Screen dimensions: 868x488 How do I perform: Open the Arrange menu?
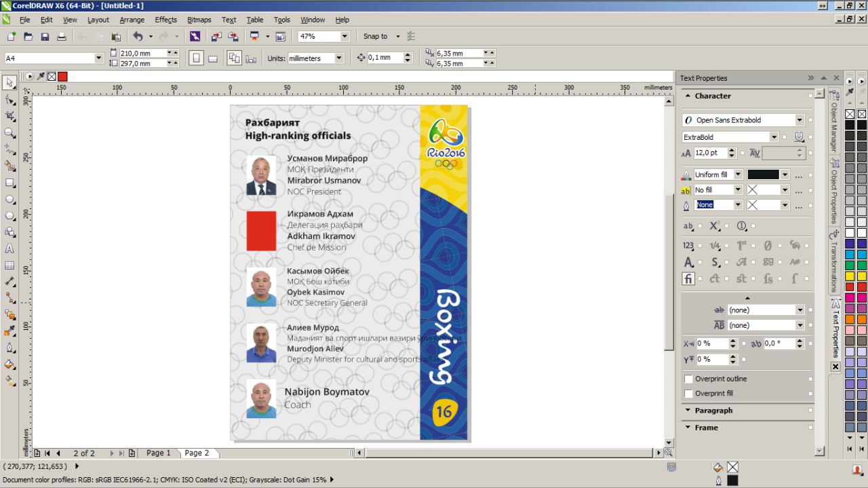(x=132, y=20)
